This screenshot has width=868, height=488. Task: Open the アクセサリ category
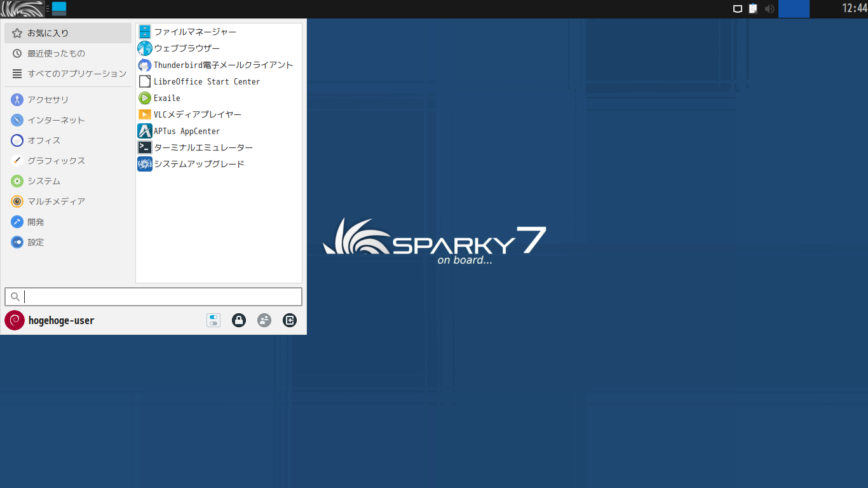[x=68, y=100]
